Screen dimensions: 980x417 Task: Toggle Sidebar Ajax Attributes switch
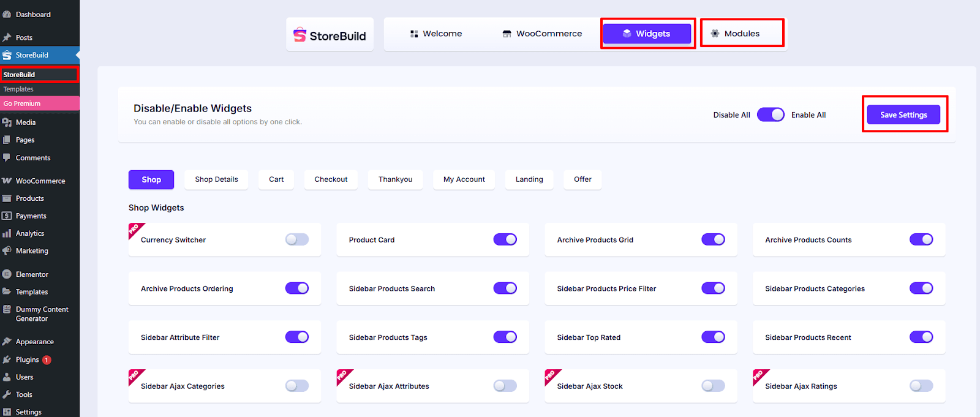click(x=505, y=386)
